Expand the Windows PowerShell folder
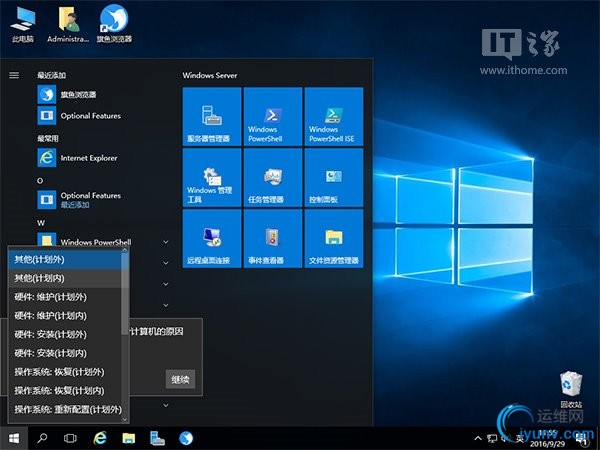The width and height of the screenshot is (600, 450). [x=166, y=242]
